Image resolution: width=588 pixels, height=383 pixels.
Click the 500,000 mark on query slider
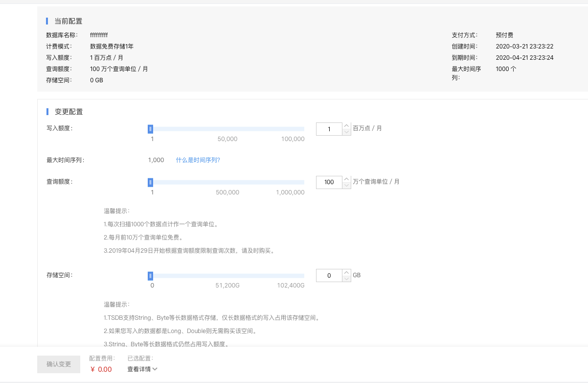227,192
